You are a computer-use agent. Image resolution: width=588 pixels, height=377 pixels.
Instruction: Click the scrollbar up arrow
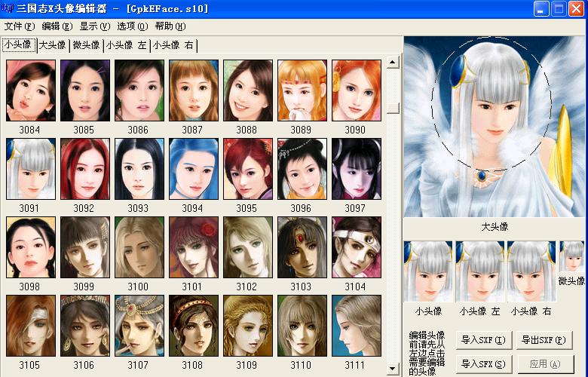[x=393, y=63]
